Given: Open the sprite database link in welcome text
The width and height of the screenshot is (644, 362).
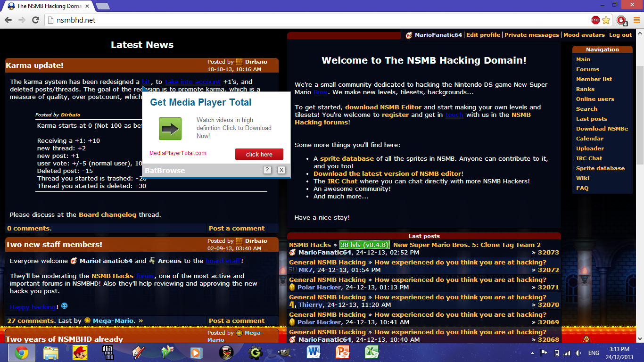Looking at the screenshot, I should (347, 158).
